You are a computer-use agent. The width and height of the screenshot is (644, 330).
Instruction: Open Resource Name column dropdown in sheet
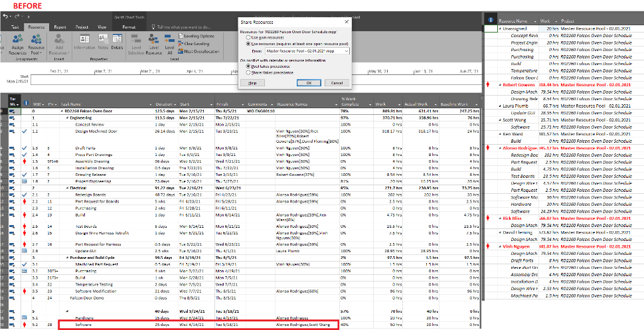click(534, 21)
